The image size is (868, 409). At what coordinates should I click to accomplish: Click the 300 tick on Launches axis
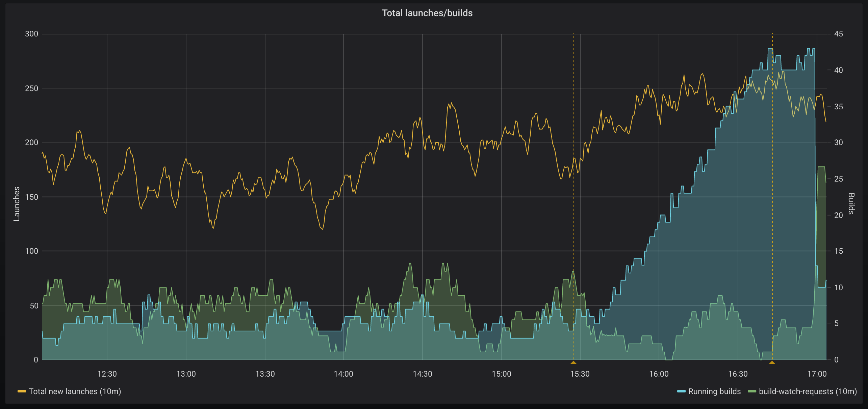tap(31, 34)
